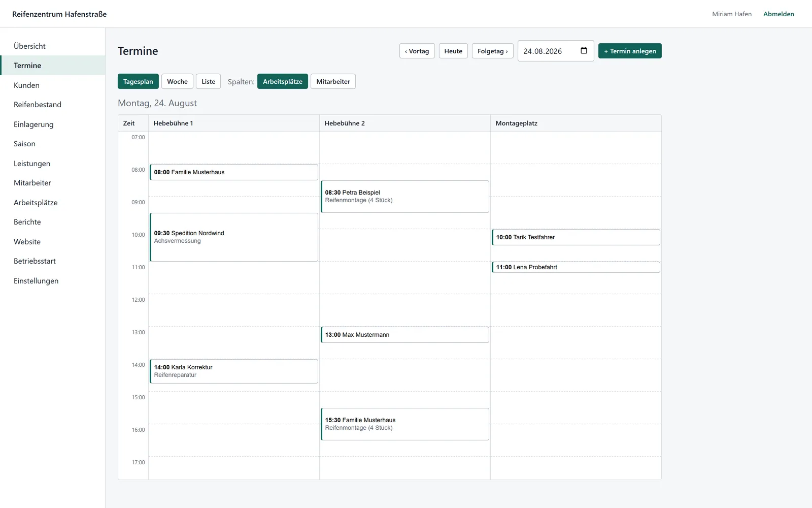Go to next day with Folgetag
812x508 pixels.
[493, 51]
